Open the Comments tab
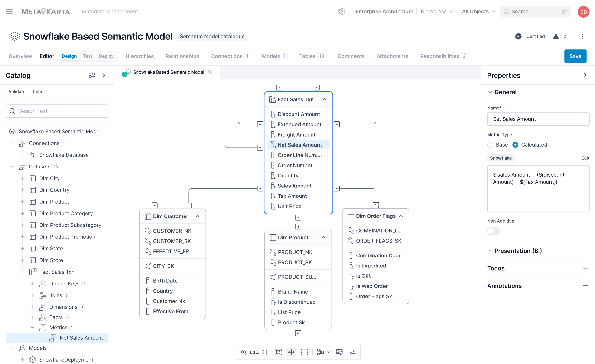 coord(351,56)
